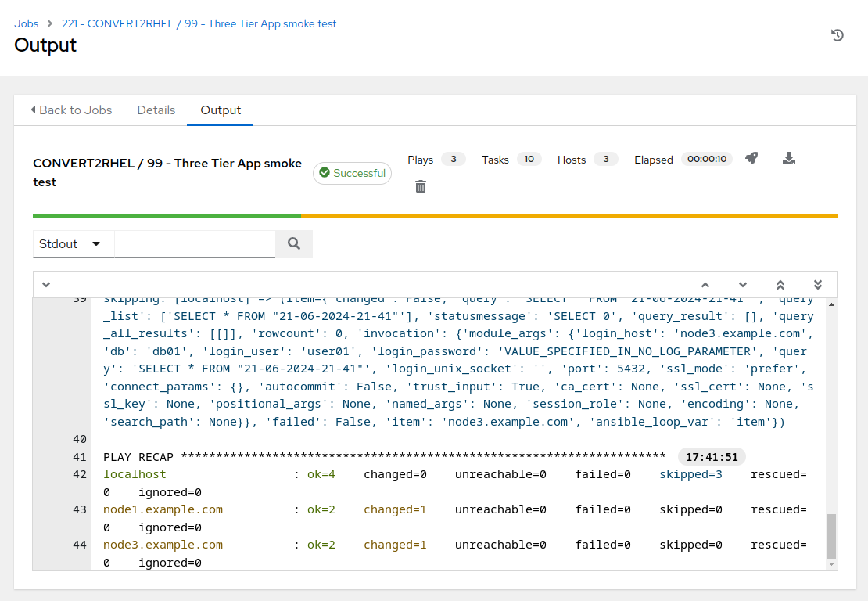Screen dimensions: 868x601
Task: Select the Output tab
Action: (x=221, y=110)
